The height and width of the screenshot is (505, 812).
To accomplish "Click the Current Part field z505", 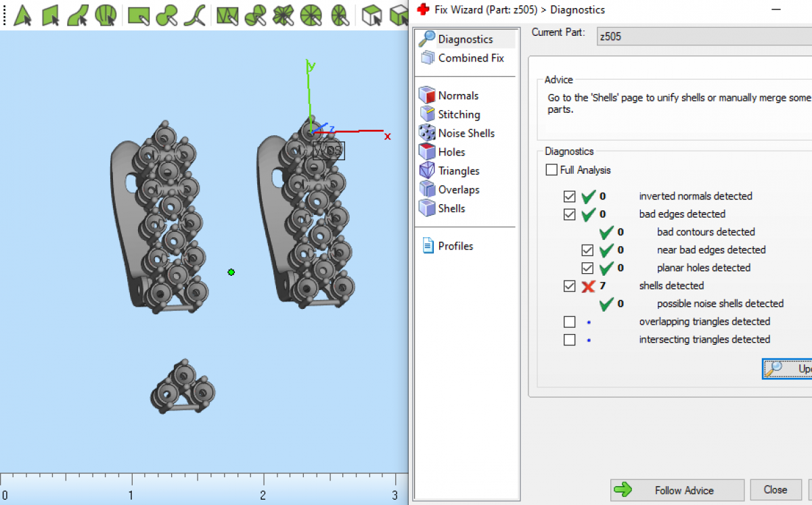I will click(x=704, y=37).
